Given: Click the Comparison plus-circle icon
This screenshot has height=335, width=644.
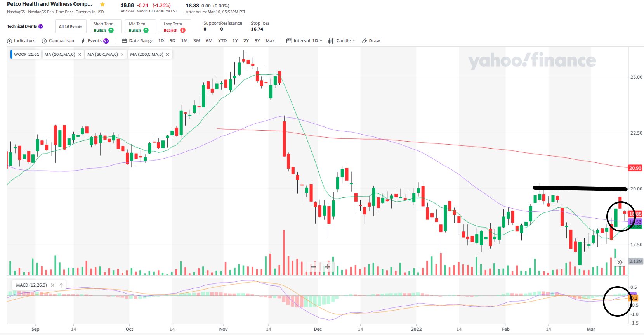Looking at the screenshot, I should (x=44, y=41).
